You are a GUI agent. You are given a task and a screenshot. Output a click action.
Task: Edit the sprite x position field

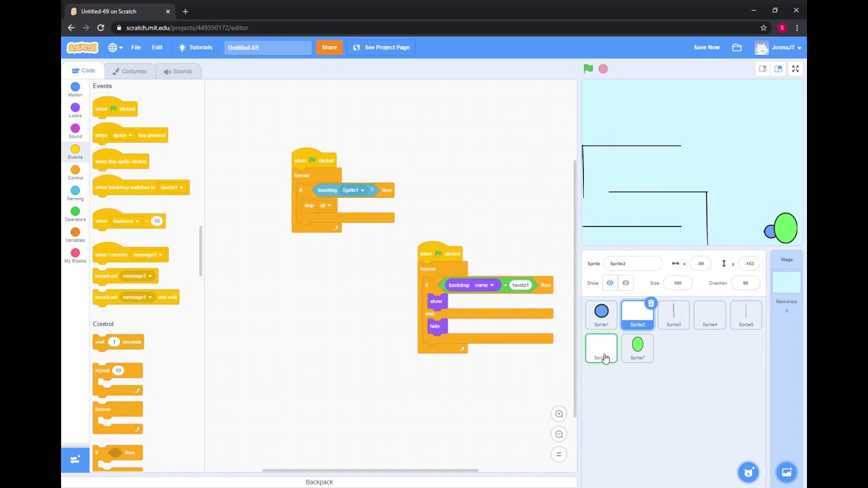tap(702, 264)
